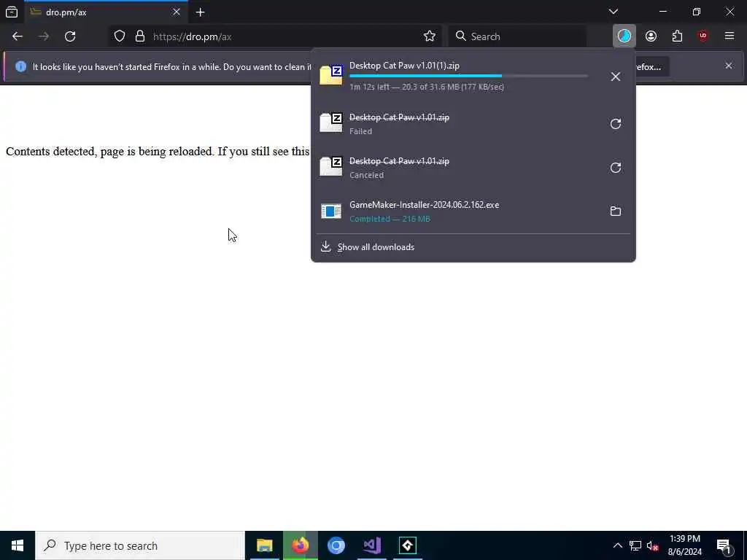Retry the Canceled Desktop Cat Paw download
Screen dimensions: 747x560
616,168
